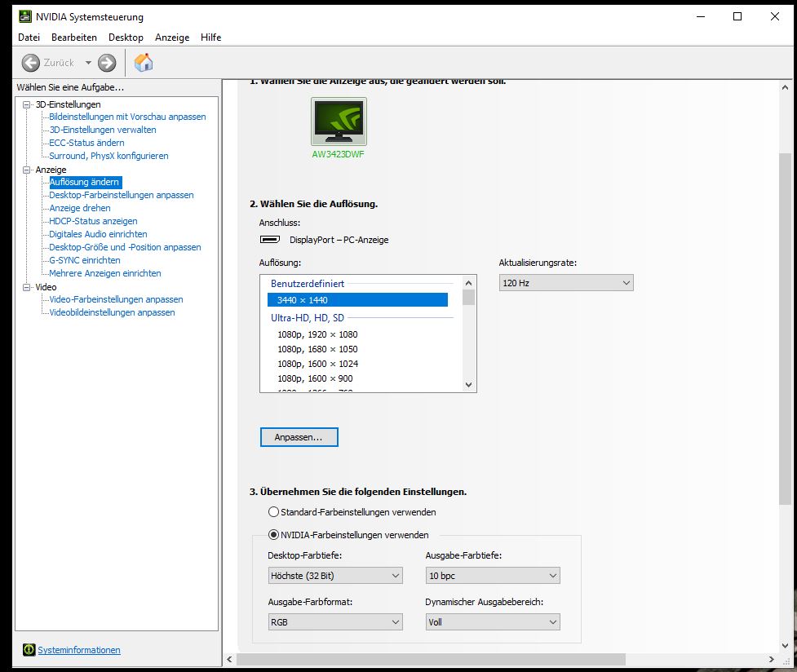Open Videobildeinstellungen anpassen
Viewport: 797px width, 672px height.
coord(112,312)
